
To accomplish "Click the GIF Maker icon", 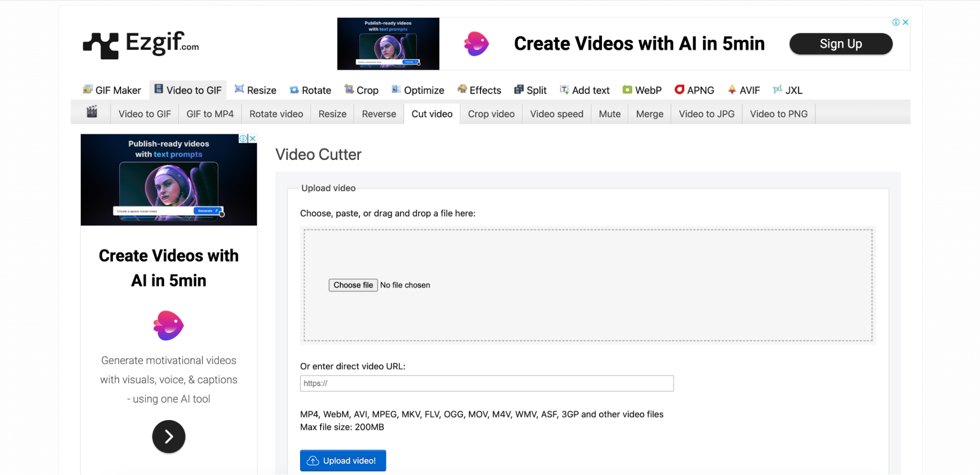I will [88, 89].
